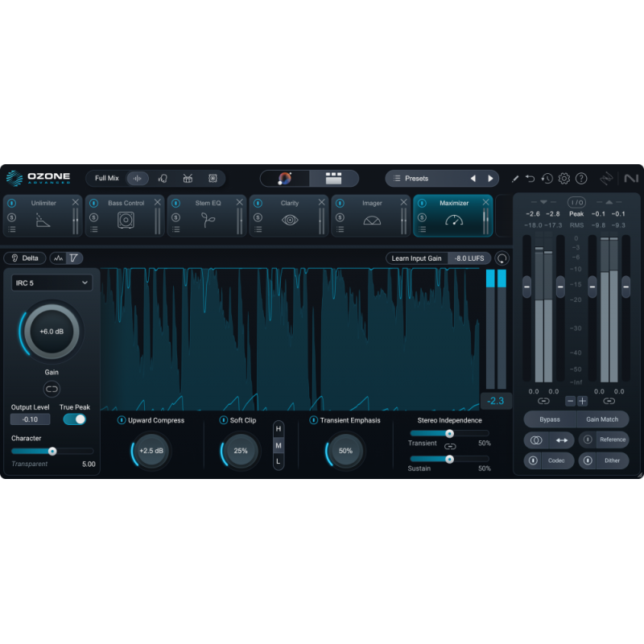Open the Ozone settings gear
Screen dimensions: 644x644
tap(565, 179)
